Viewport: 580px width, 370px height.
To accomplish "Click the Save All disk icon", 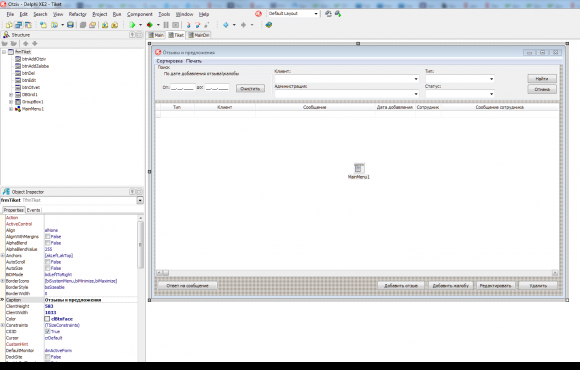I will [x=70, y=25].
